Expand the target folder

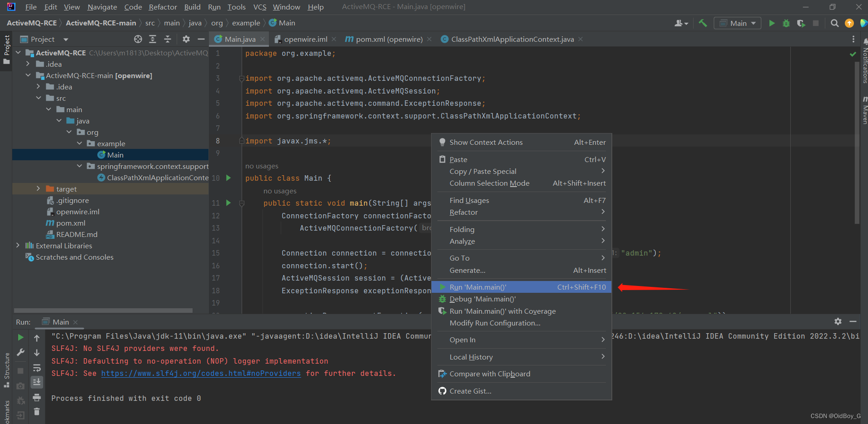pos(39,189)
